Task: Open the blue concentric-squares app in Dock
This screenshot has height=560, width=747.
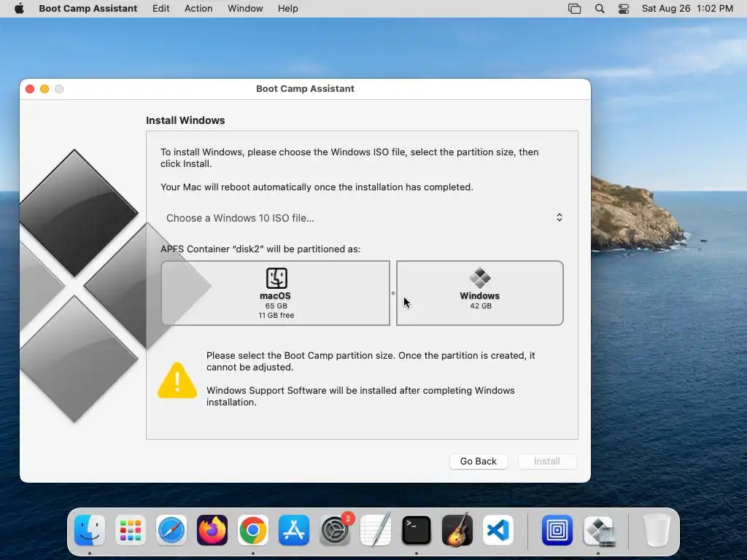Action: [557, 530]
